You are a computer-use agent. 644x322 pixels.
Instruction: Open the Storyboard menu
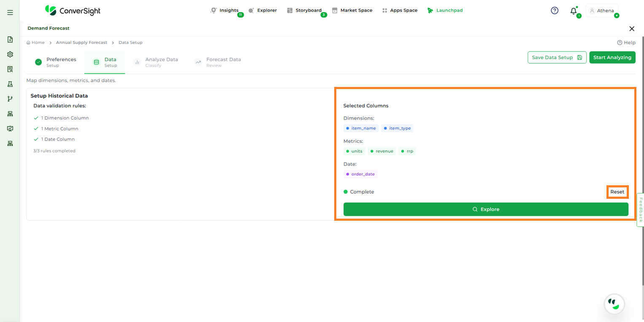pos(304,11)
